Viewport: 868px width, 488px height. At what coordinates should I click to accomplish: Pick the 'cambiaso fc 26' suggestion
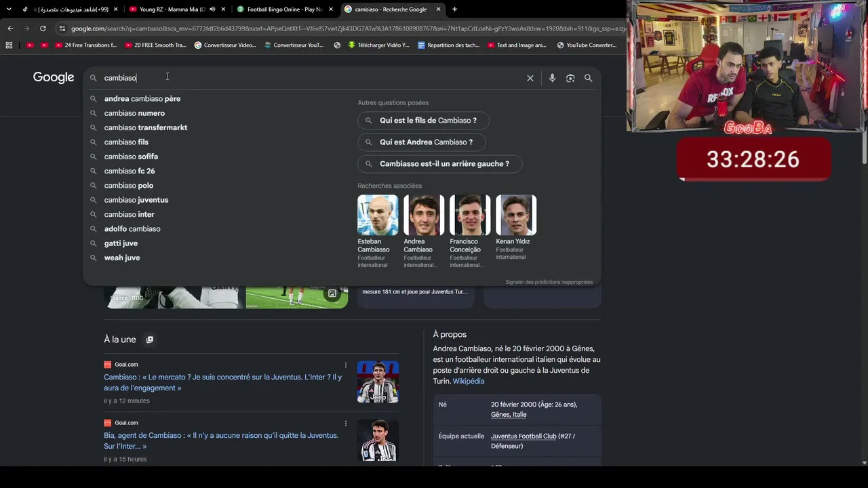[130, 171]
